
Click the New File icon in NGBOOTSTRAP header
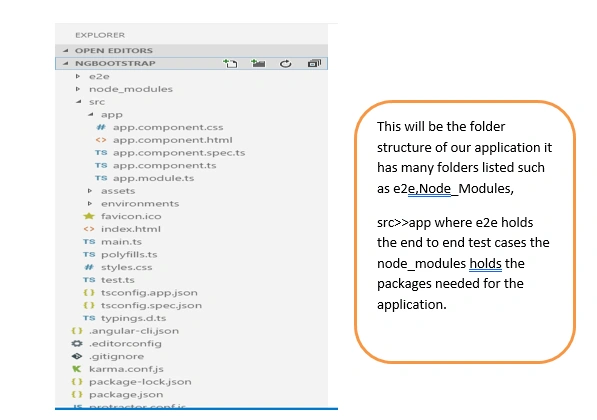(230, 64)
